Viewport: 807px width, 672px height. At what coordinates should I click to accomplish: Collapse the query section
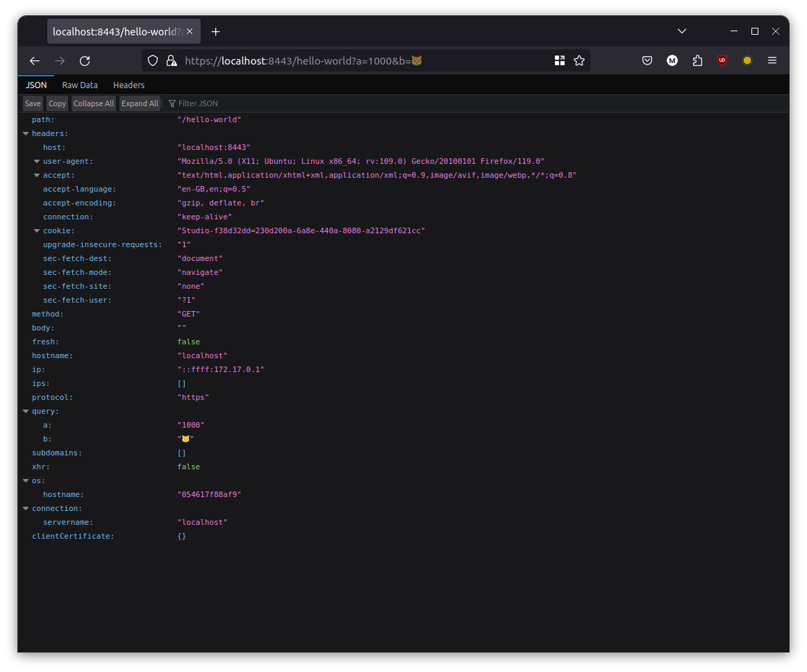click(x=26, y=411)
